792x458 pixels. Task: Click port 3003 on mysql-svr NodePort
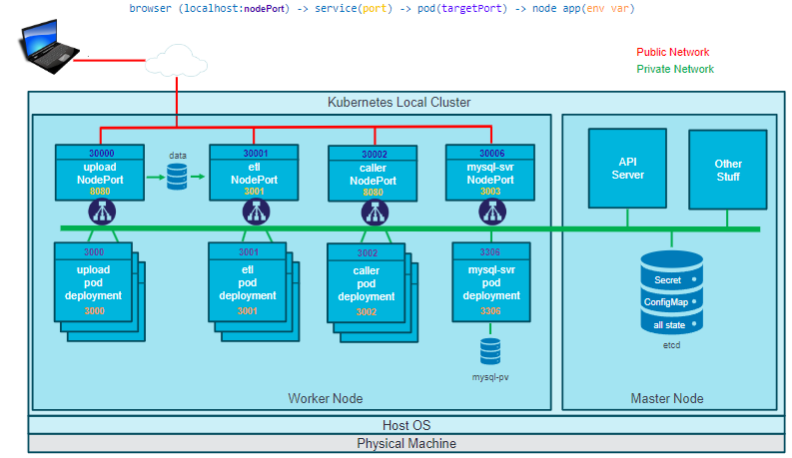[x=490, y=191]
